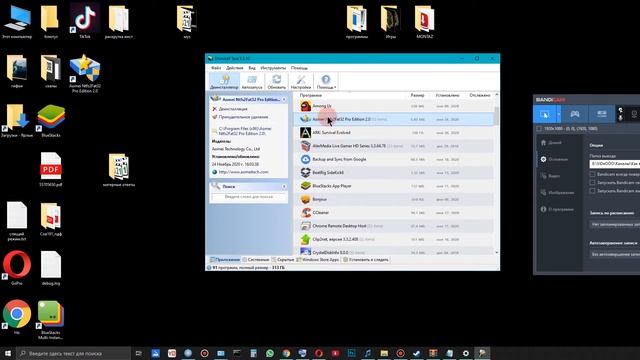Switch to the Скрытые tab
This screenshot has width=640, height=360.
pyautogui.click(x=283, y=260)
